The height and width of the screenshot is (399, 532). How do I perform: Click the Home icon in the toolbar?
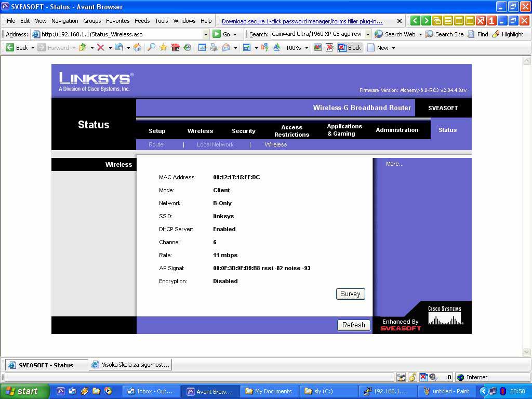(x=137, y=48)
